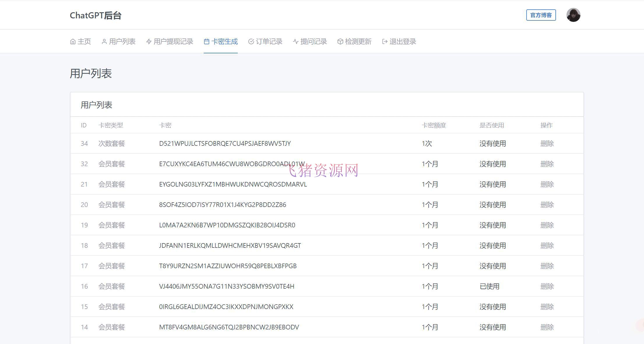
Task: Select card key VJ4406JMY55ONA7G11N33YSOBMY9SV0TE4H
Action: [227, 286]
